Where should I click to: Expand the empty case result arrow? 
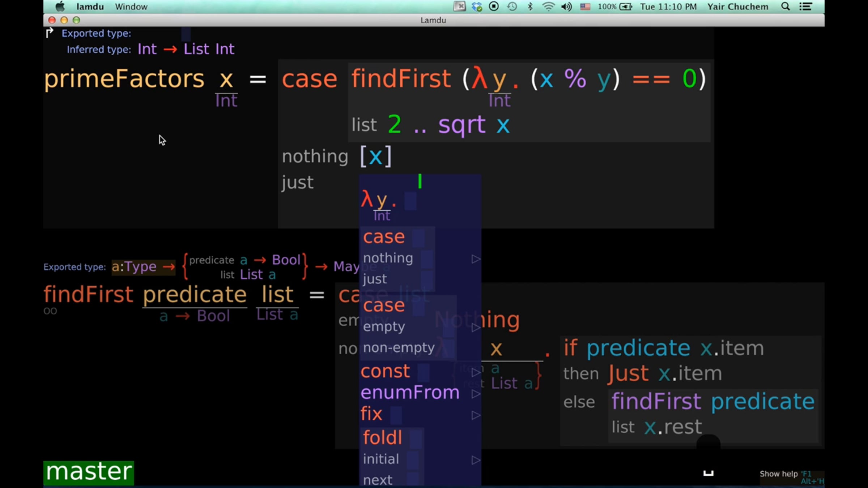[476, 328]
